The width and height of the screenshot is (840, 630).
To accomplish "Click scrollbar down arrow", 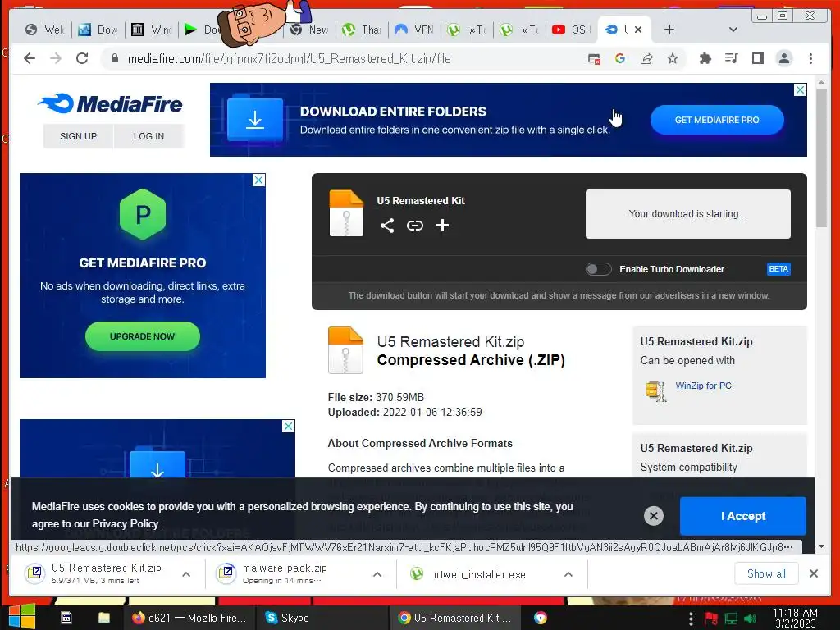I will coord(821,546).
